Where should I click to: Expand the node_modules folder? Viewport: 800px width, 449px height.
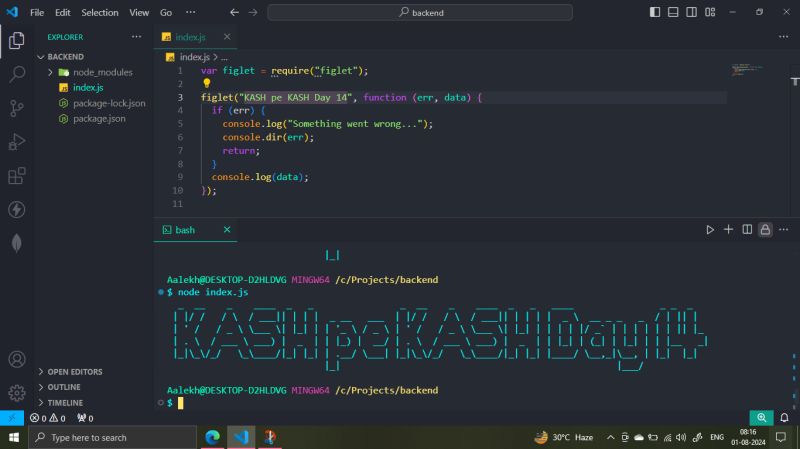click(x=50, y=72)
